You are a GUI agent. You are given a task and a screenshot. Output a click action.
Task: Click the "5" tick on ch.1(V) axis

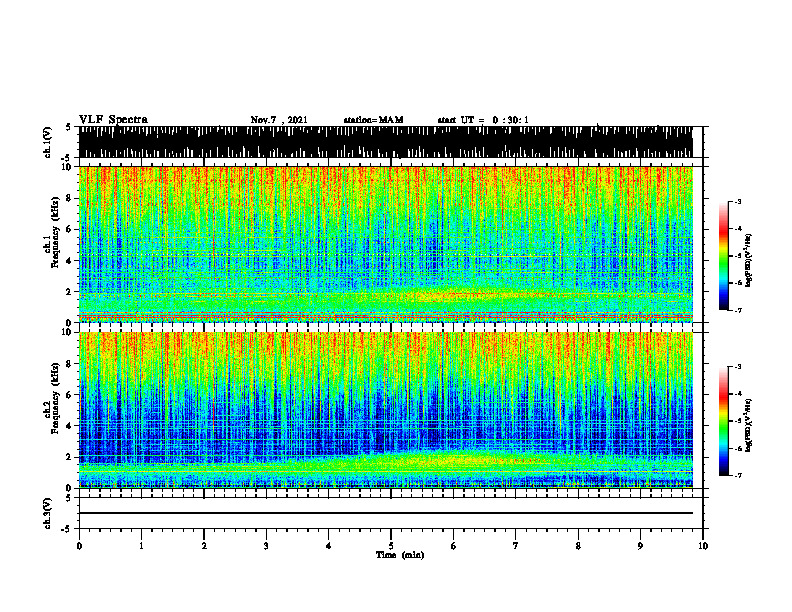(68, 127)
